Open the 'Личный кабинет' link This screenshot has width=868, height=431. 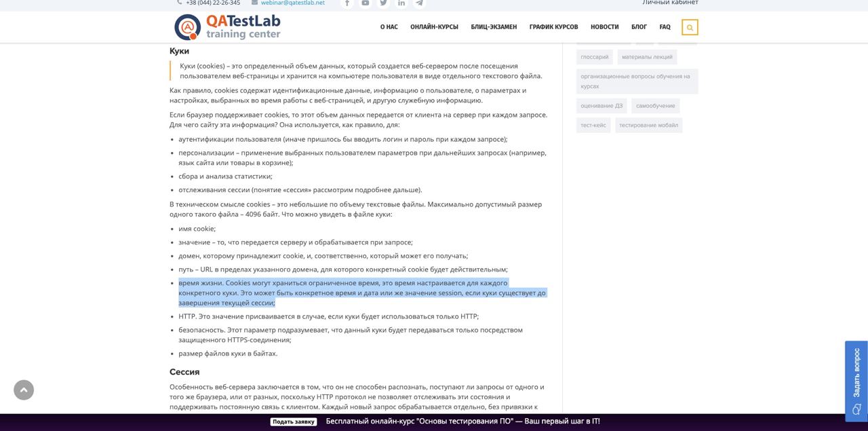click(x=670, y=3)
